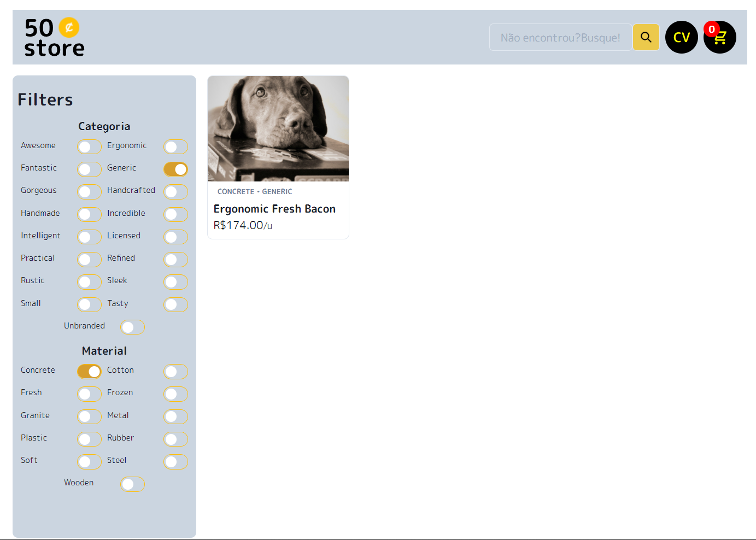Click the CONCRETE • GENERIC product tag text
Viewport: 756px width, 540px height.
254,191
